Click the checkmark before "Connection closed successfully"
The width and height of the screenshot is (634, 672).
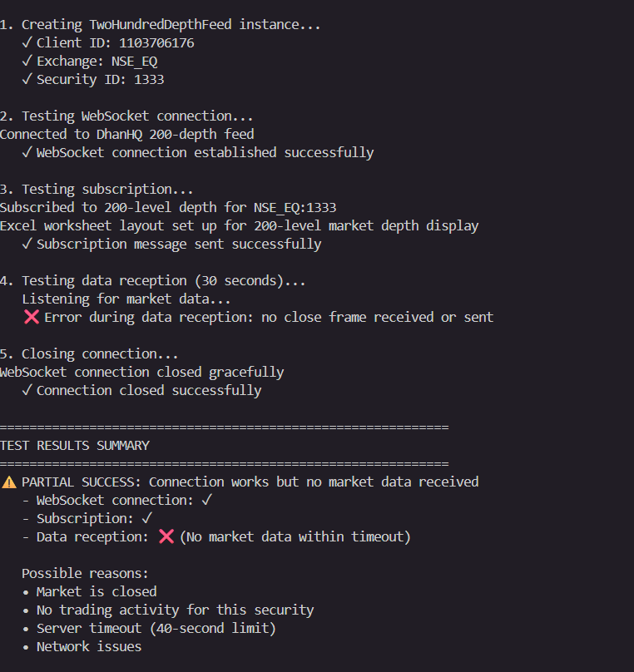click(x=27, y=390)
